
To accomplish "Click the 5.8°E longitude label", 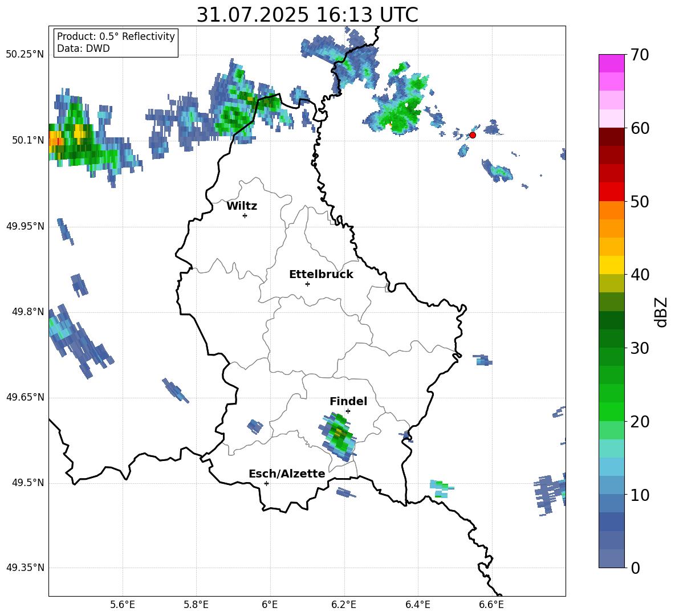I will tap(196, 605).
